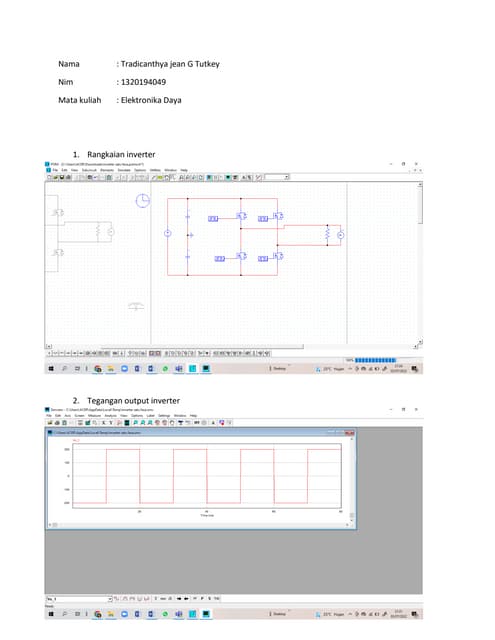Open Axis menu in Simview window
The width and height of the screenshot is (495, 640).
tap(68, 416)
